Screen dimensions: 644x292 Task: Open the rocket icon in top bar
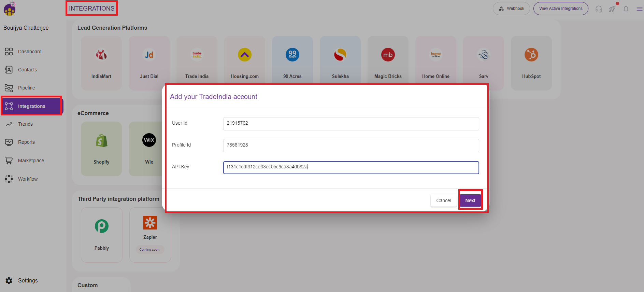(x=612, y=9)
